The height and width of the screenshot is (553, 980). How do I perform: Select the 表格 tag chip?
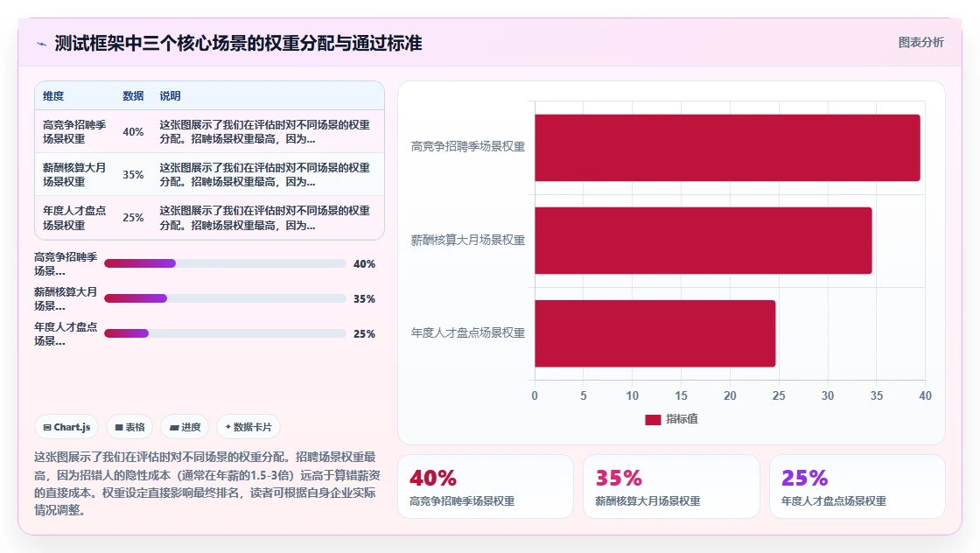coord(129,427)
